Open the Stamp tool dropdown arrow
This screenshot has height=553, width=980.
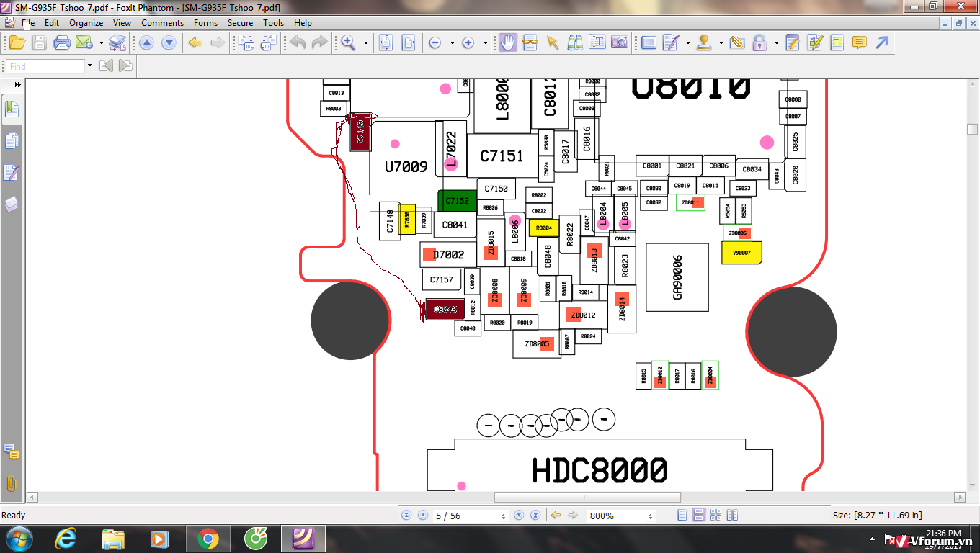click(x=721, y=43)
